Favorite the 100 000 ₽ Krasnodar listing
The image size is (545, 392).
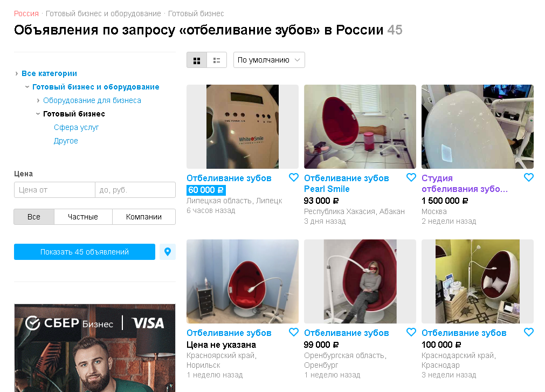[529, 332]
